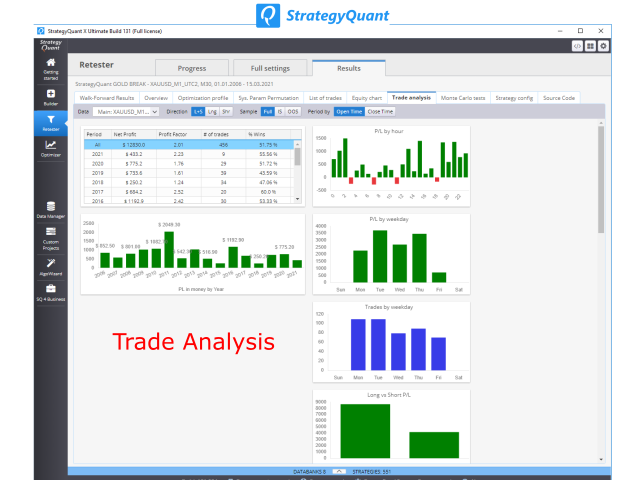Image resolution: width=640 pixels, height=480 pixels.
Task: Click the P/L by weekday chart
Action: point(391,254)
